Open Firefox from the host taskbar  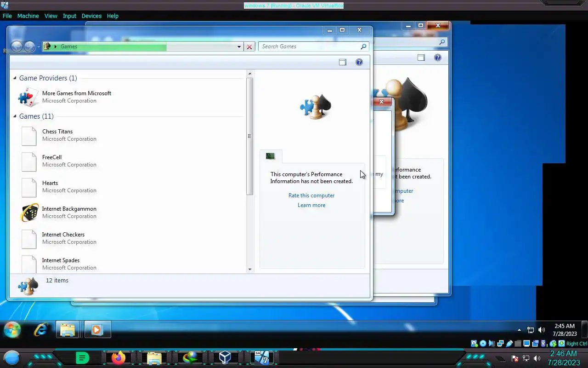point(118,358)
